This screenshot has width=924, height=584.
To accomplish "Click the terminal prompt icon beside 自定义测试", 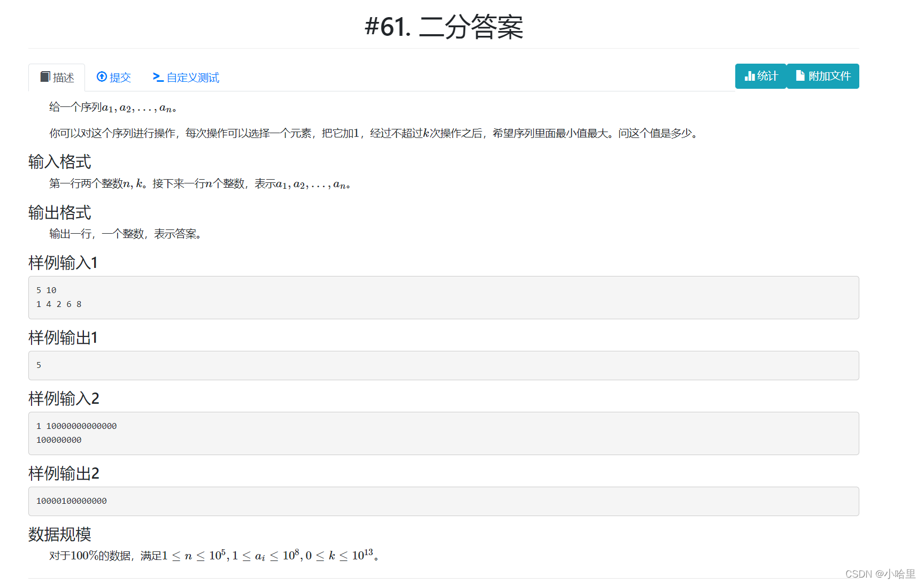I will [158, 77].
